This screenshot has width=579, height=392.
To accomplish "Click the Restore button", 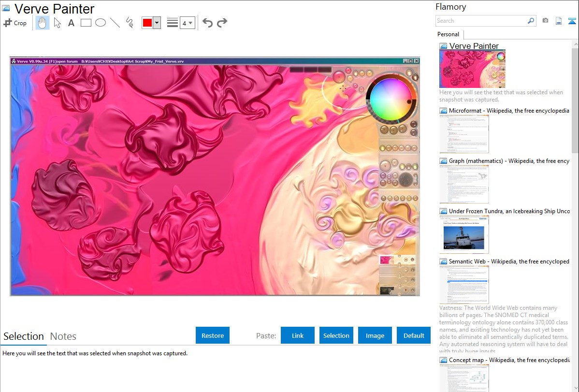I will 213,335.
